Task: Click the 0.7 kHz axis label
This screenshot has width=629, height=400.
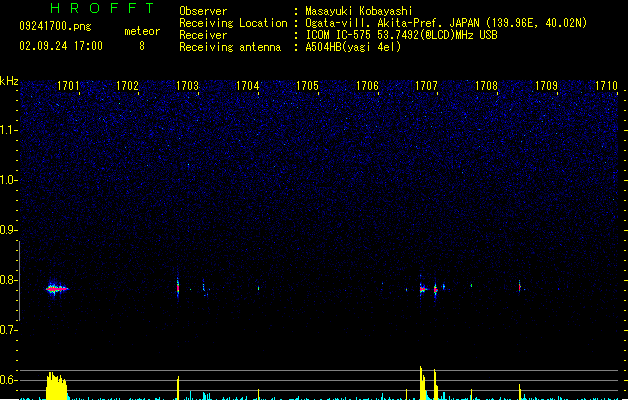Action: point(8,330)
